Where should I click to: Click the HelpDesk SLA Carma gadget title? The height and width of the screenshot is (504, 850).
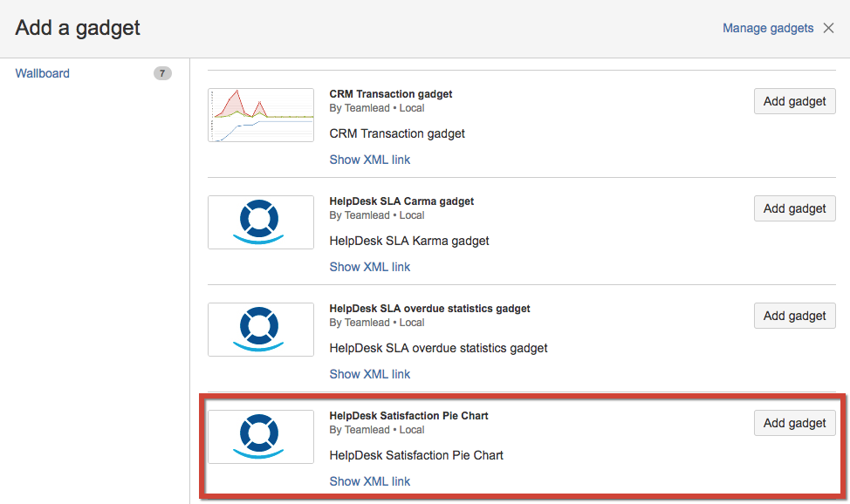(401, 201)
